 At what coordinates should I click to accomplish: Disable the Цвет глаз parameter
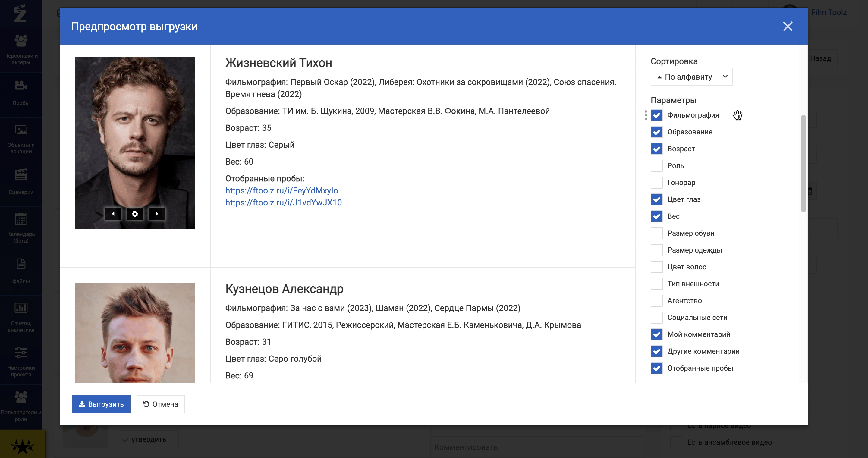(x=656, y=199)
